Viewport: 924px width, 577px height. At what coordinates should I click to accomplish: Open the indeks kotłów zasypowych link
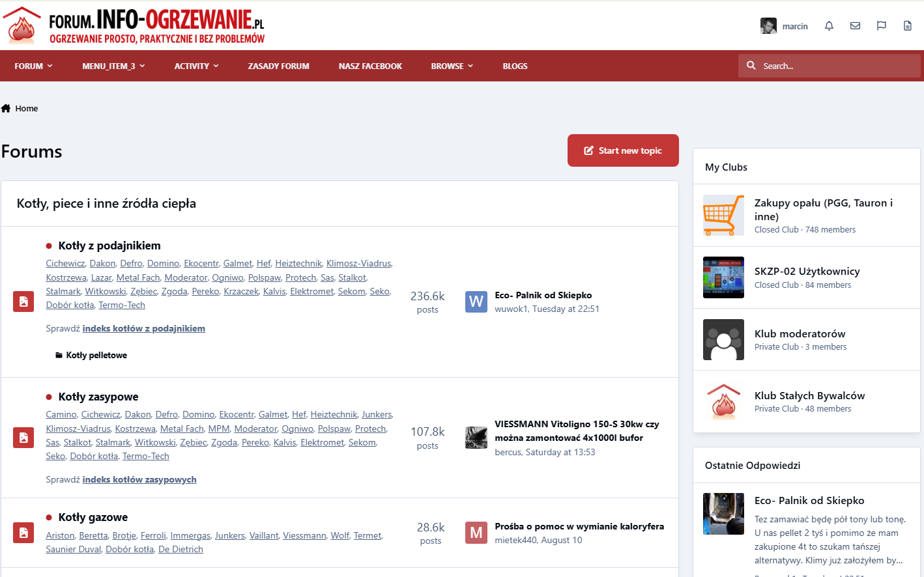point(139,479)
